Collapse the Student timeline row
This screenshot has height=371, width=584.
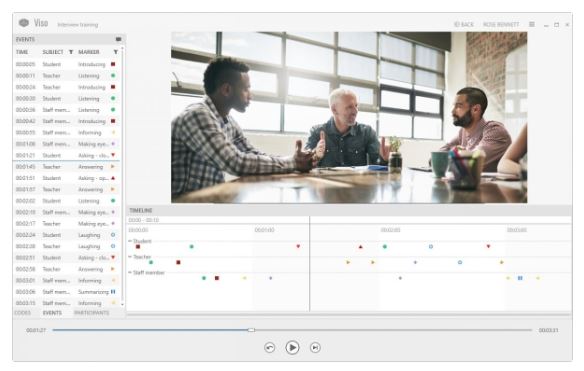pyautogui.click(x=130, y=241)
